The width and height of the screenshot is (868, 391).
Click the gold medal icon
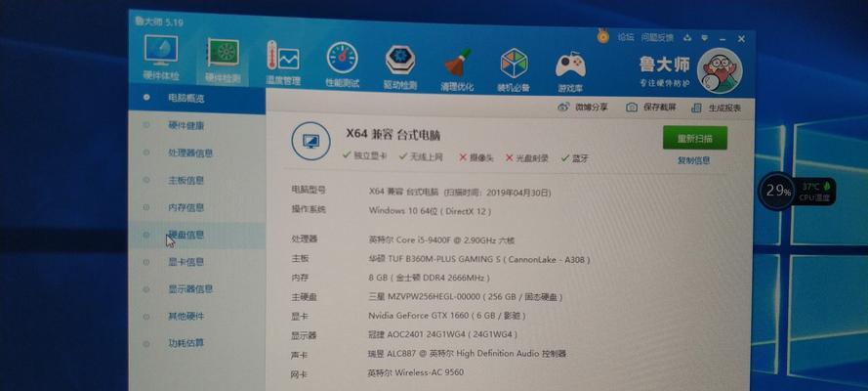click(x=602, y=36)
